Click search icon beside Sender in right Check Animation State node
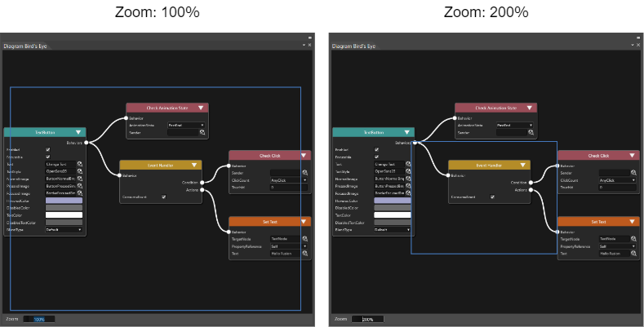644x327 pixels. 531,133
